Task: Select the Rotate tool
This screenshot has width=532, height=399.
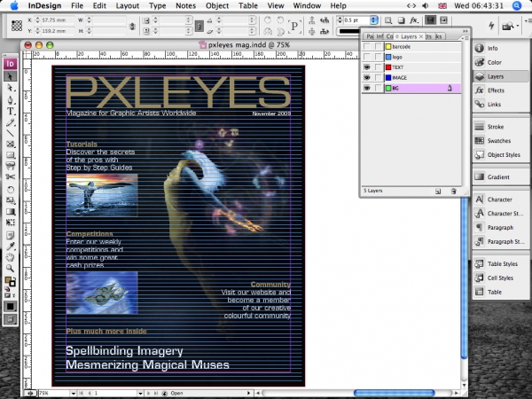Action: tap(10, 190)
